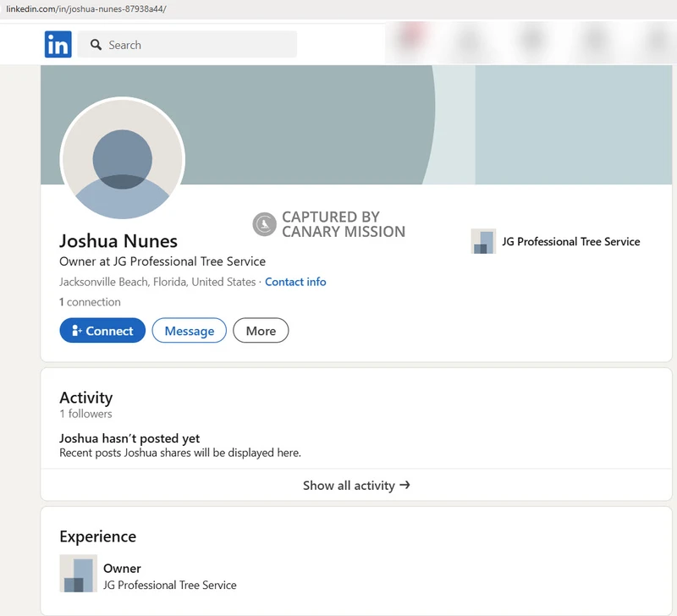Click the 1 connection text

[x=90, y=302]
